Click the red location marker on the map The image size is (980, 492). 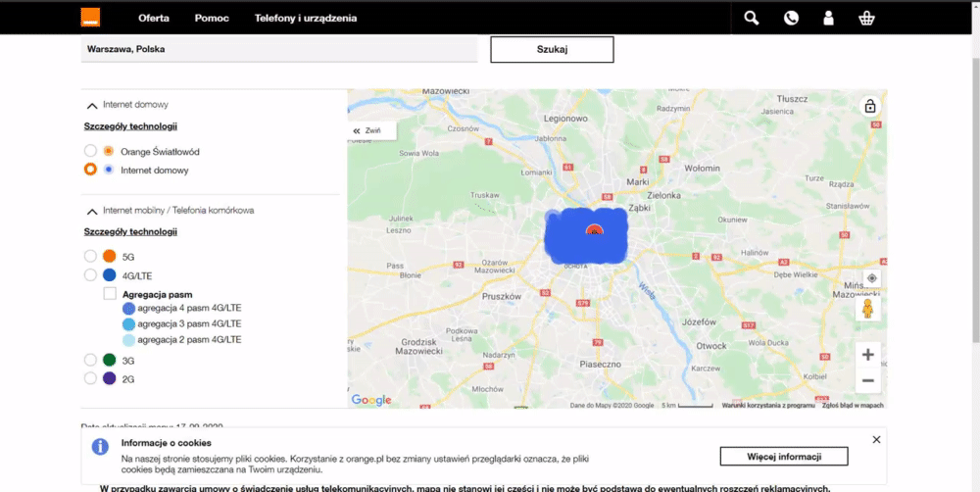[x=595, y=229]
